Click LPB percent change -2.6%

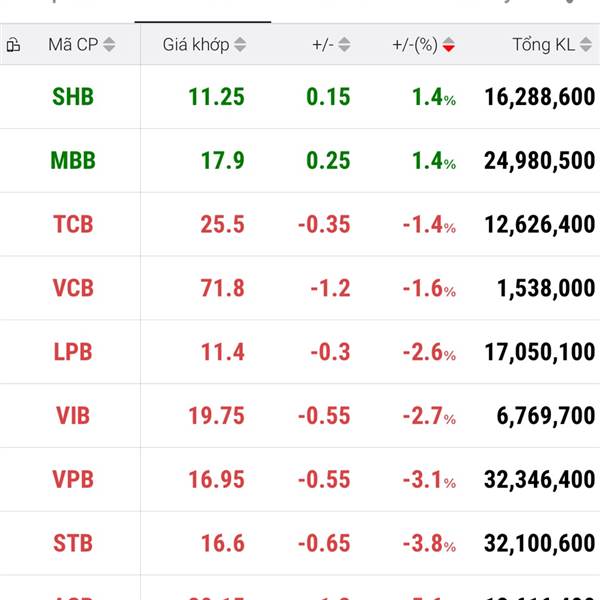point(429,352)
